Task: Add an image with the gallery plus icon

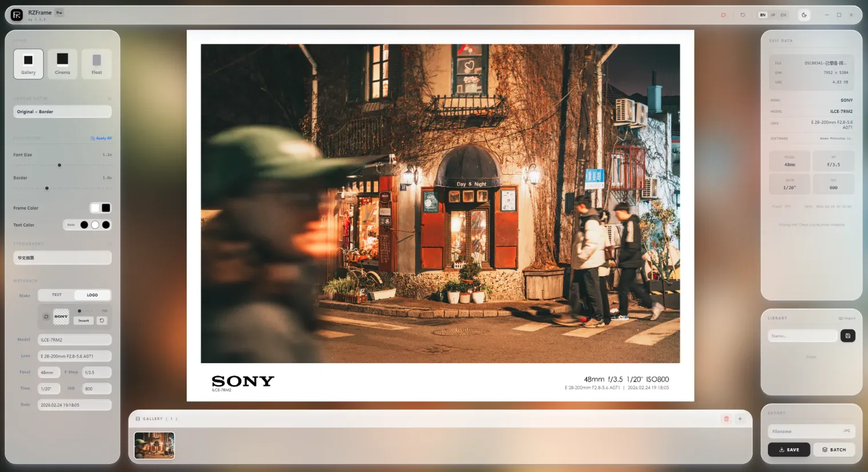Action: click(x=740, y=419)
